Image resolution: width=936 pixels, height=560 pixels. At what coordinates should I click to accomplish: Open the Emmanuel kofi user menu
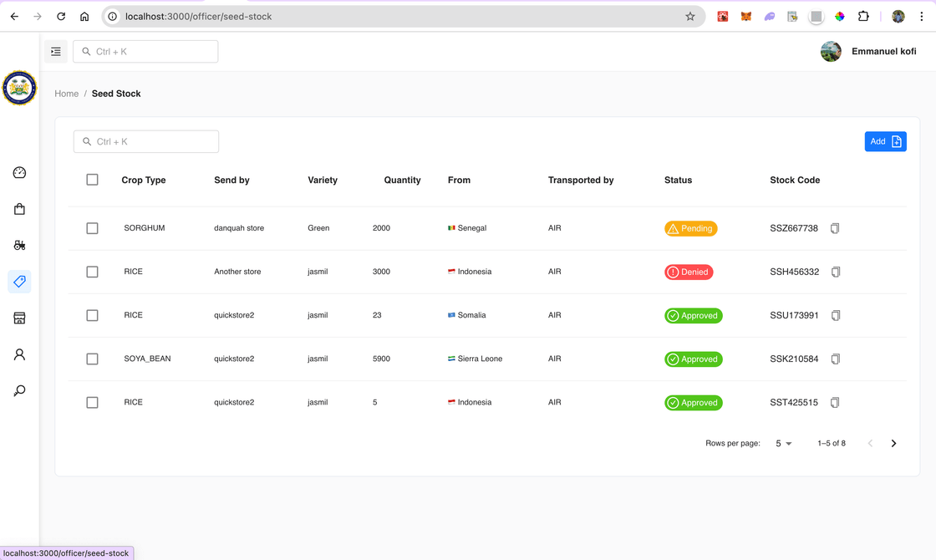(x=868, y=51)
